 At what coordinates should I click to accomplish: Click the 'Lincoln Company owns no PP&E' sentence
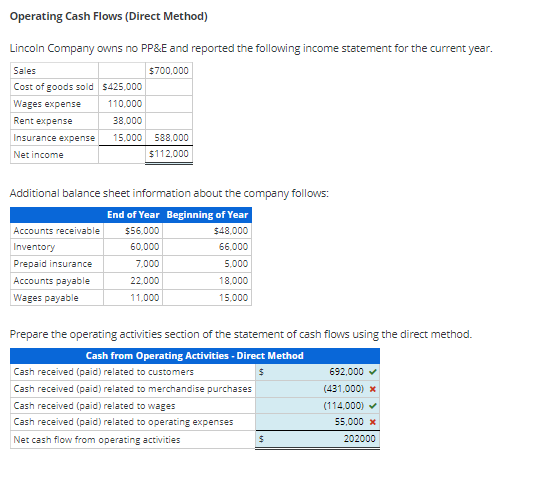(251, 48)
